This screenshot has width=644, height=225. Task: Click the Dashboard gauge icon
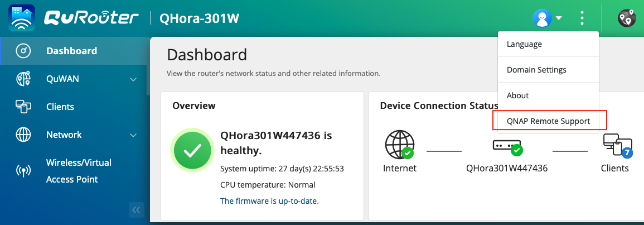tap(23, 51)
